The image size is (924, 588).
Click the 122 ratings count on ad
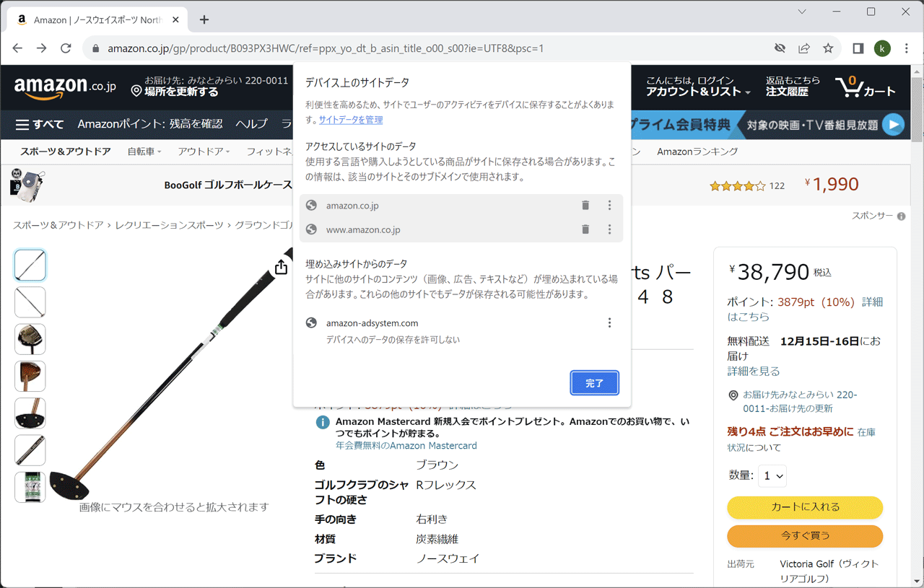pyautogui.click(x=777, y=186)
